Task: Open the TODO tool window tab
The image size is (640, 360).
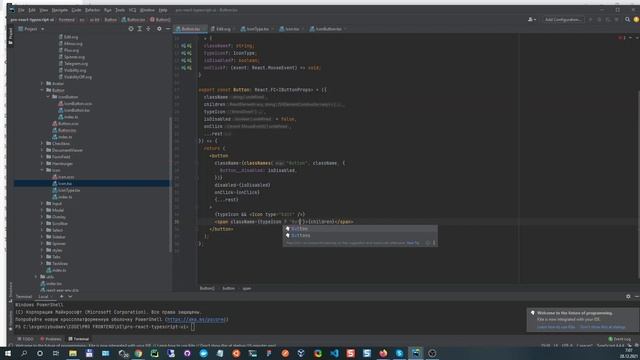Action: 25,339
